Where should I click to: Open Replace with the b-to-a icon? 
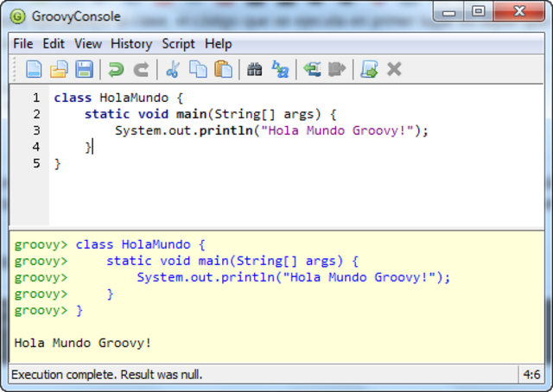[280, 69]
